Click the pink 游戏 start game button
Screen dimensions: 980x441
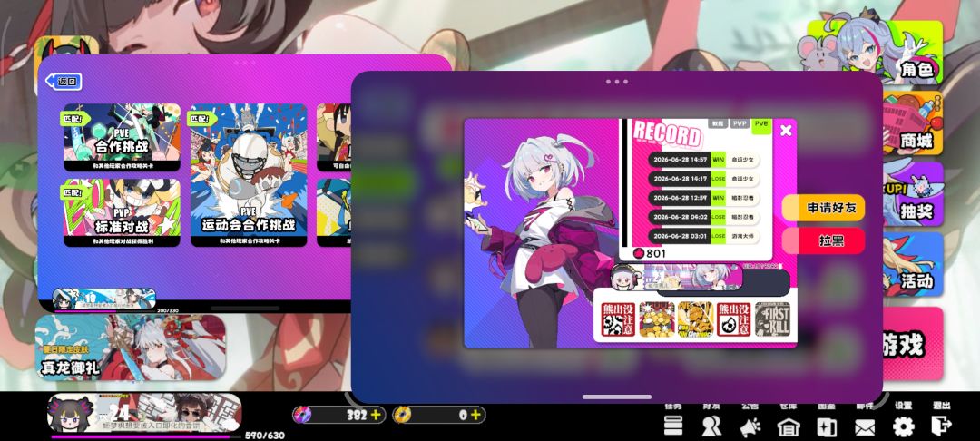pyautogui.click(x=913, y=344)
